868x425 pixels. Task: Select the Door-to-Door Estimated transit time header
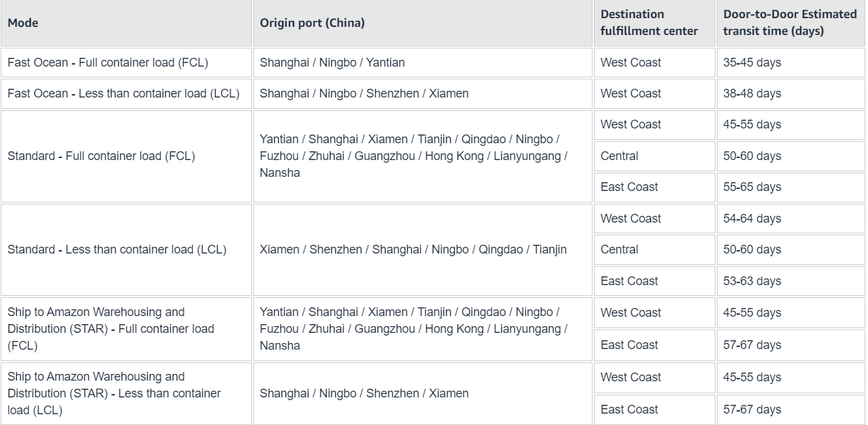coord(789,23)
